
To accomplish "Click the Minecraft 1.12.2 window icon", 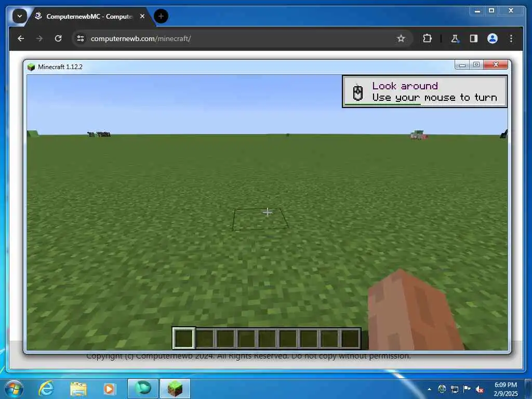I will [x=31, y=67].
